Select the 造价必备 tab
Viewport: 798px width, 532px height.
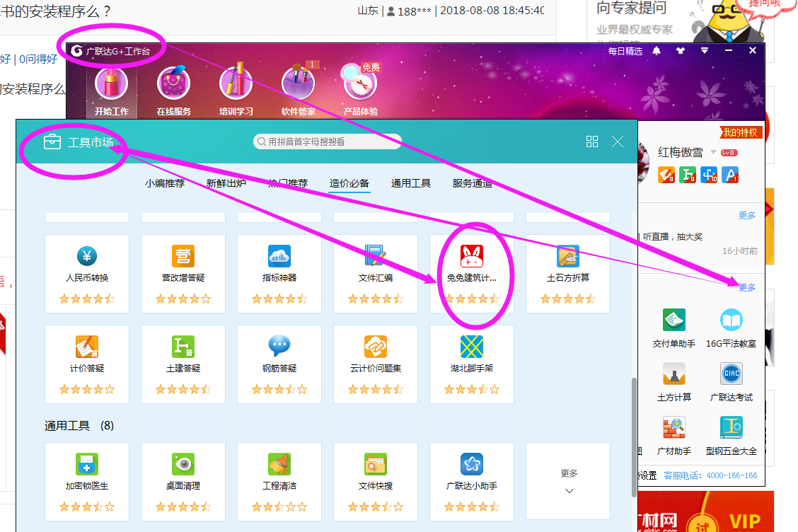[349, 183]
